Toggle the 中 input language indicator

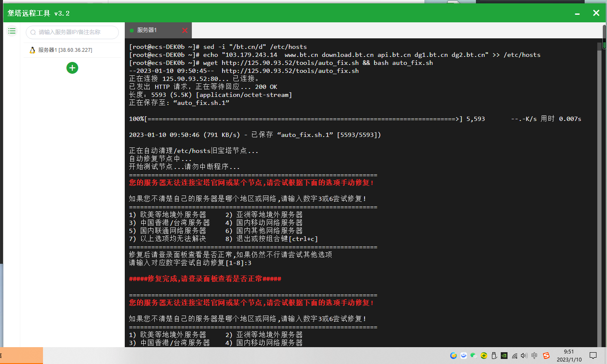(x=534, y=356)
